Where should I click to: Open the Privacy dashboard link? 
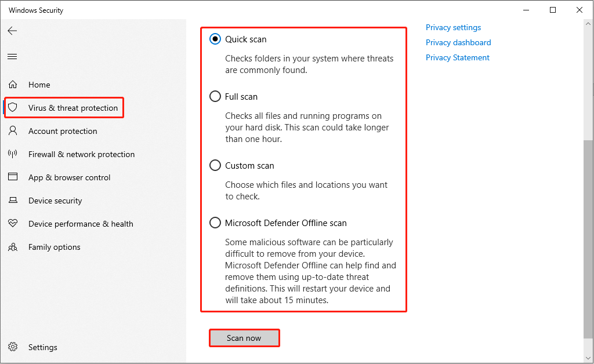pos(458,42)
